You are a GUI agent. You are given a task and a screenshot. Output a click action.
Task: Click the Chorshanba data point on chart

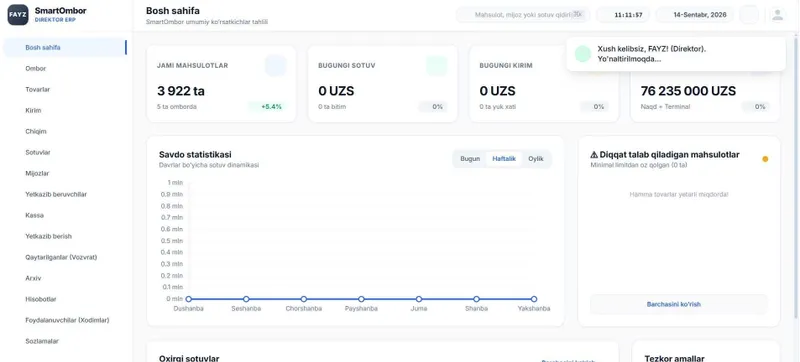pos(304,299)
